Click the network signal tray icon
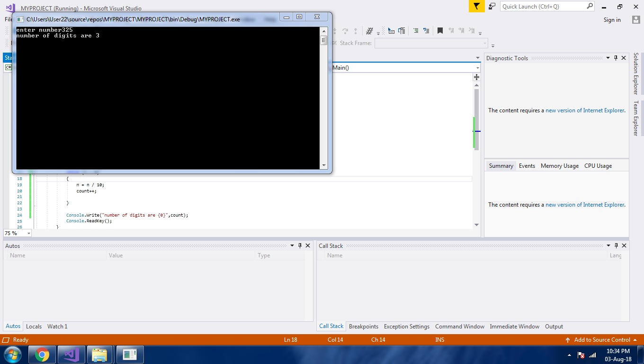The width and height of the screenshot is (644, 364). [592, 355]
